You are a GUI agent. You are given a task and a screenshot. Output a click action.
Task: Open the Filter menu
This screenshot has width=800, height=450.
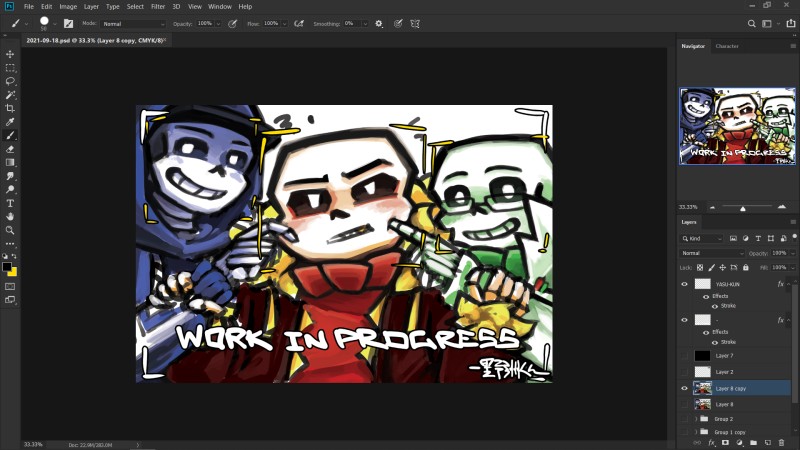(158, 7)
